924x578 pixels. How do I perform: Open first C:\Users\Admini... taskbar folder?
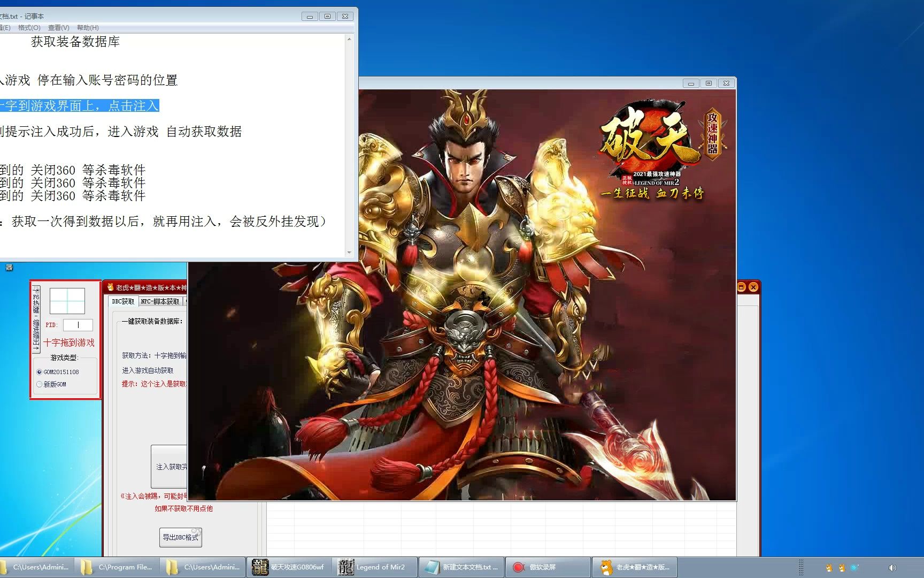pos(37,567)
